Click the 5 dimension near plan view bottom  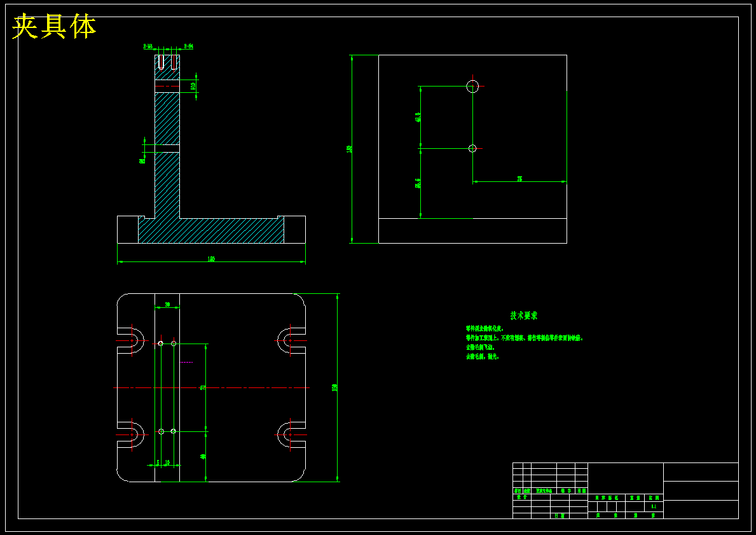coord(158,462)
